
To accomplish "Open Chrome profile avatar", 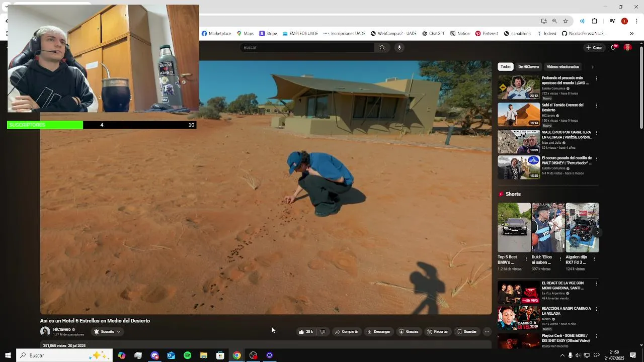I will click(624, 21).
